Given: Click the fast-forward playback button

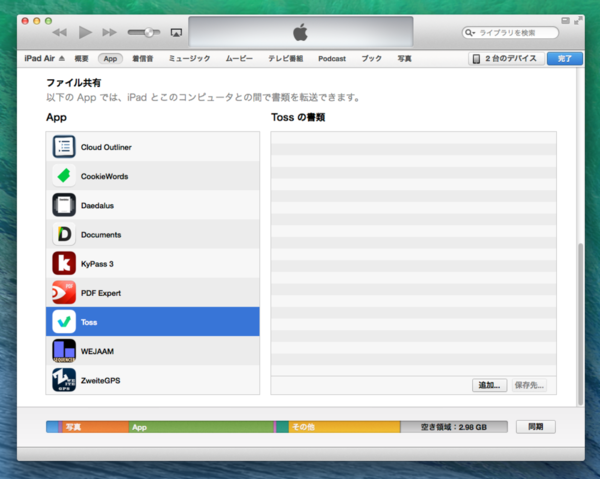Looking at the screenshot, I should click(x=109, y=33).
